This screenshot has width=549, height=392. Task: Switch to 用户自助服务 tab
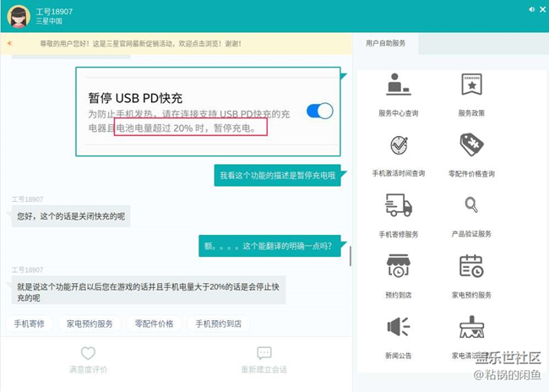(x=386, y=43)
